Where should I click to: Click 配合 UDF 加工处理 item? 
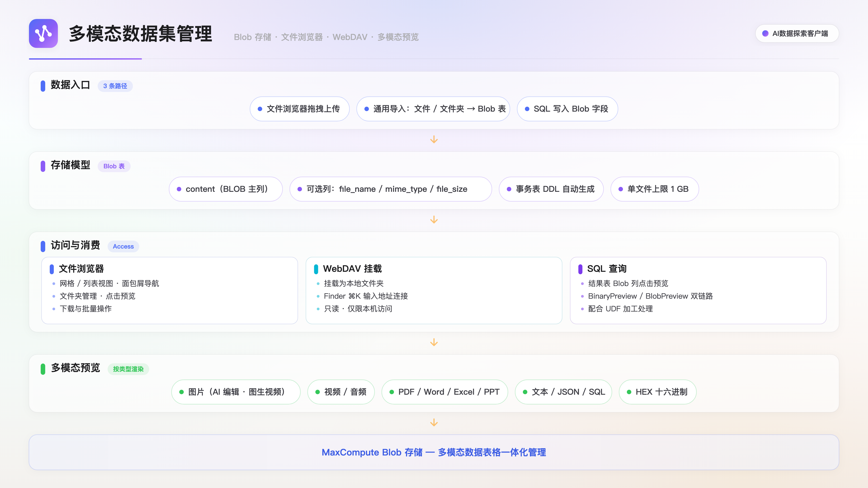[x=620, y=308]
